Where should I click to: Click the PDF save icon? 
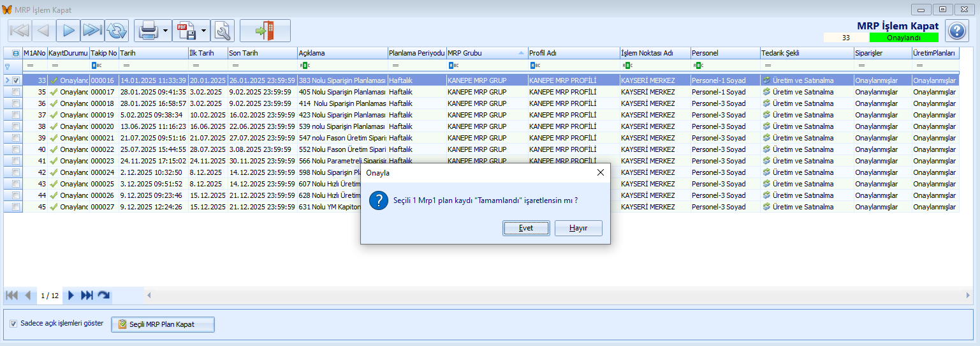point(186,30)
